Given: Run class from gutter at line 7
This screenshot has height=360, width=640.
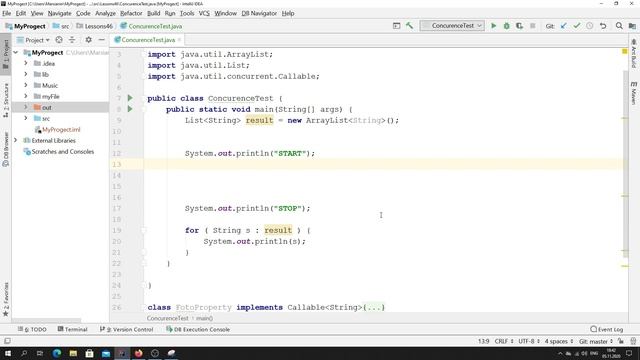Looking at the screenshot, I should click(130, 98).
